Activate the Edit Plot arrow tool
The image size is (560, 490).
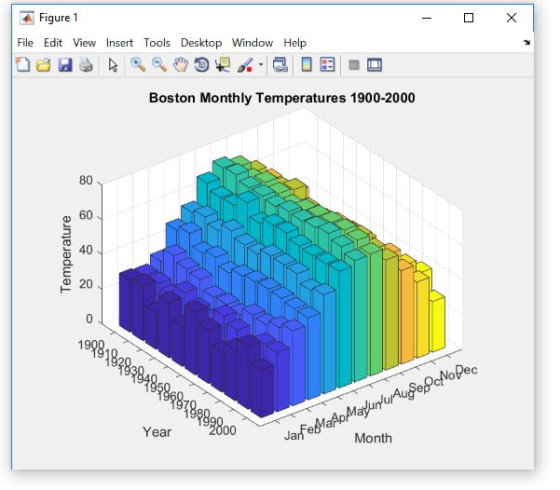click(x=113, y=65)
